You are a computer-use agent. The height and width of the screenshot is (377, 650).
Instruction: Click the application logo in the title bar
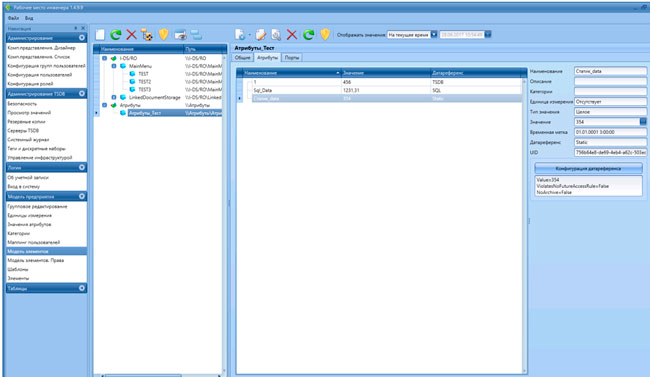8,7
